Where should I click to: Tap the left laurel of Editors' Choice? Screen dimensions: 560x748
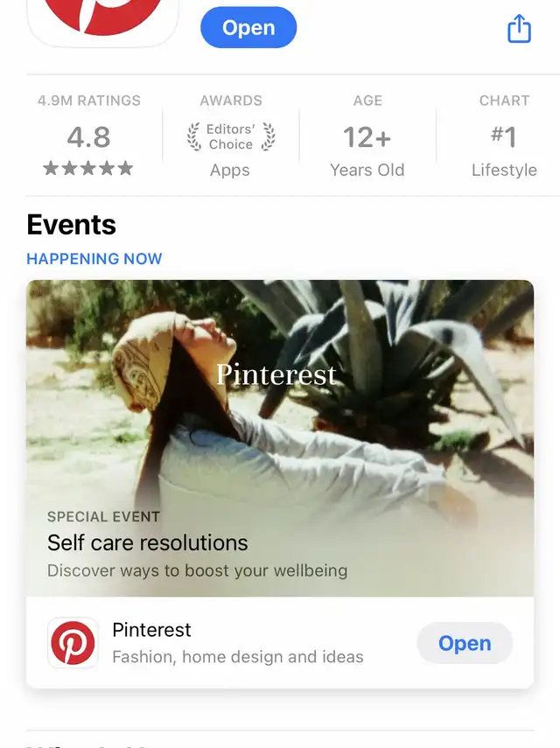tap(194, 136)
